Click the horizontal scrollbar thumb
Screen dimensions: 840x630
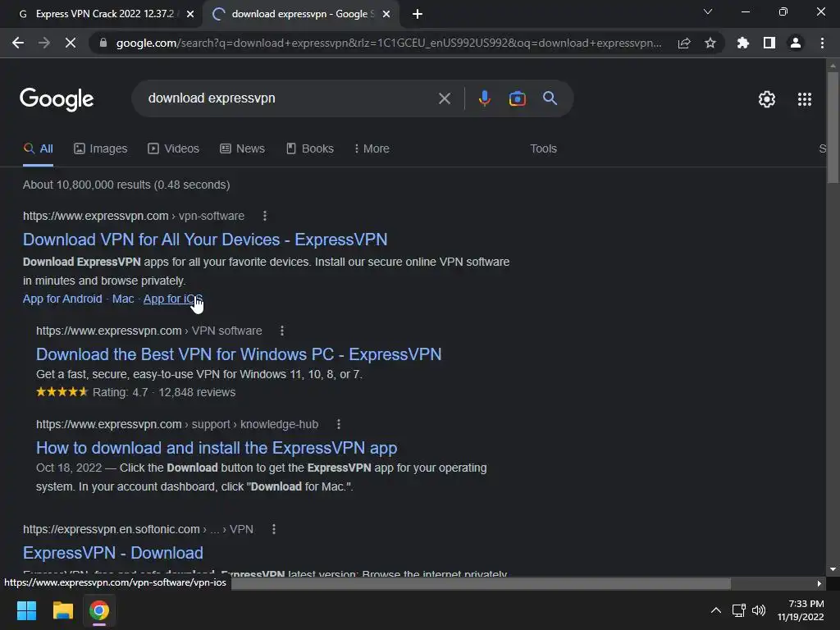[481, 583]
